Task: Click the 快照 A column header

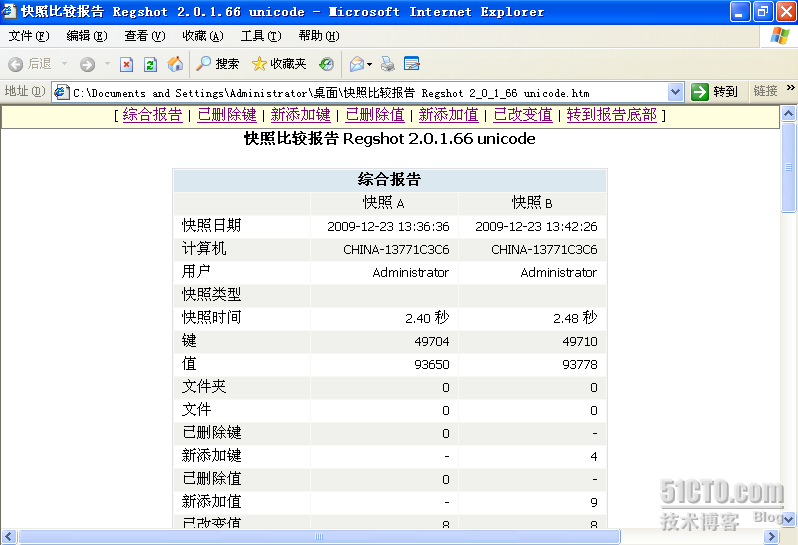Action: click(x=384, y=203)
